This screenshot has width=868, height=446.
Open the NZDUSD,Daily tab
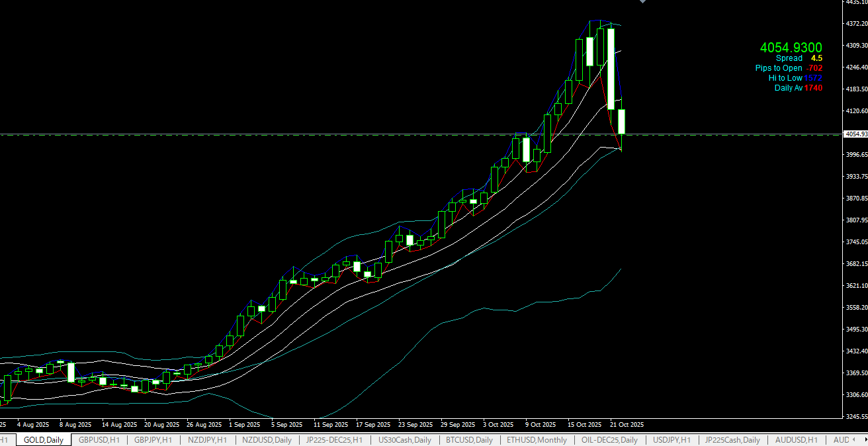pyautogui.click(x=266, y=440)
